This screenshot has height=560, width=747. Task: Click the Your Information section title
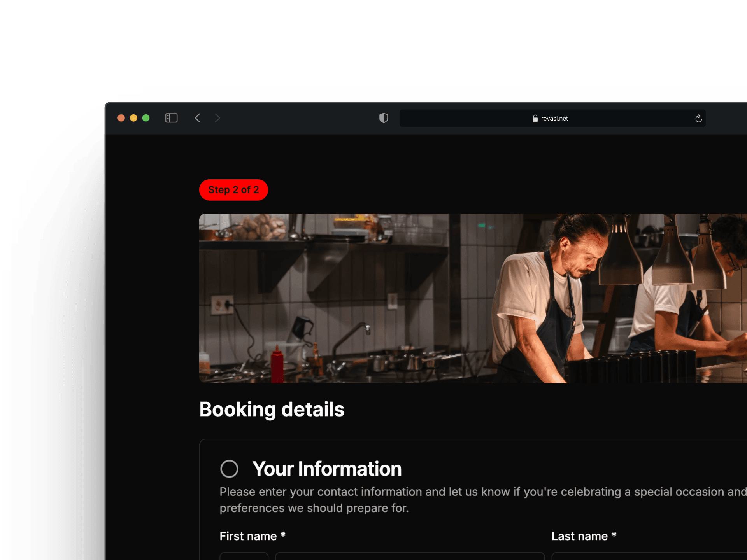[x=327, y=469]
